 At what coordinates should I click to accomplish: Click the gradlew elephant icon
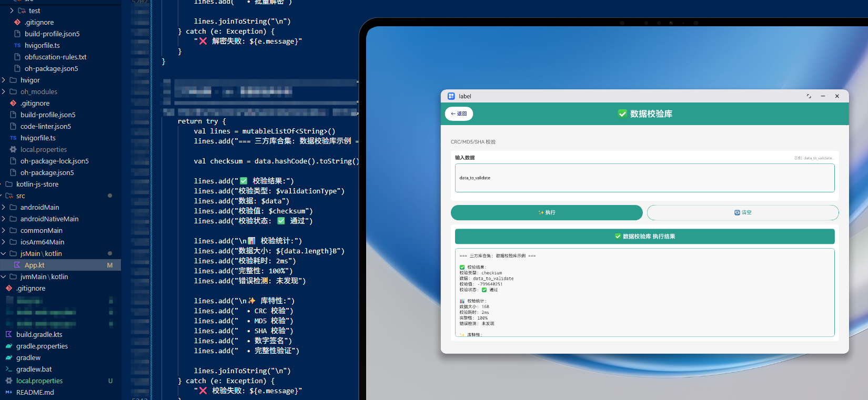click(x=9, y=357)
